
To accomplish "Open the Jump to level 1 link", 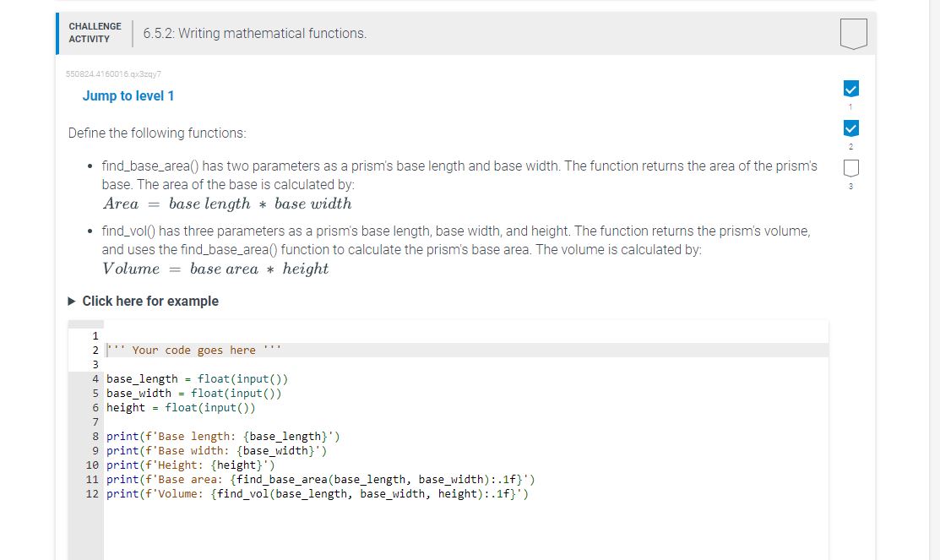I will (x=128, y=95).
